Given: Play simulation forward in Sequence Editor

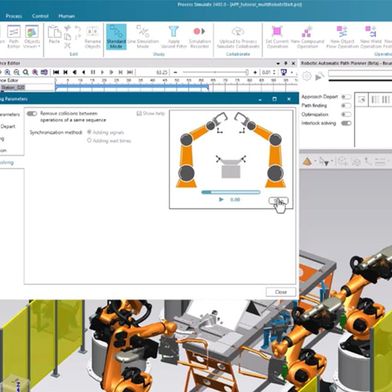Looking at the screenshot, I should pyautogui.click(x=102, y=72).
